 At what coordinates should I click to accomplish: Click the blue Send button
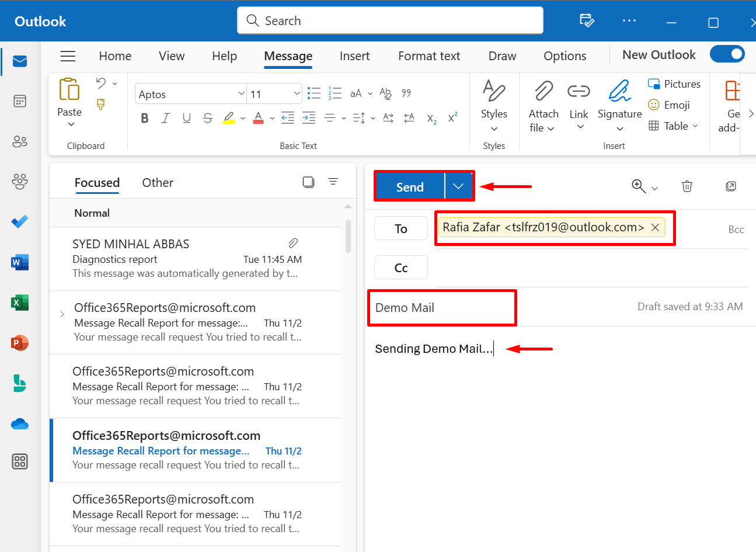click(x=410, y=187)
